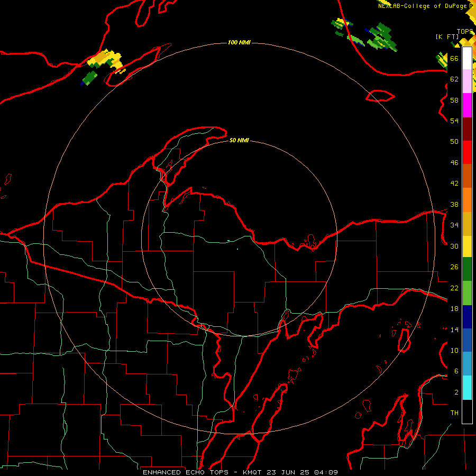Pick the bright orange legend swatch
Image resolution: width=476 pixels, height=476 pixels.
[x=467, y=200]
